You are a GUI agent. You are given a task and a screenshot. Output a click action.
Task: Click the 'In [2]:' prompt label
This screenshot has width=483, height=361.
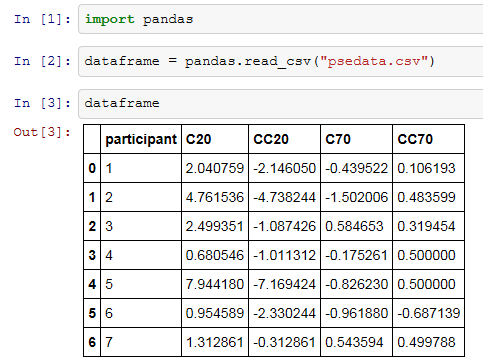point(42,61)
